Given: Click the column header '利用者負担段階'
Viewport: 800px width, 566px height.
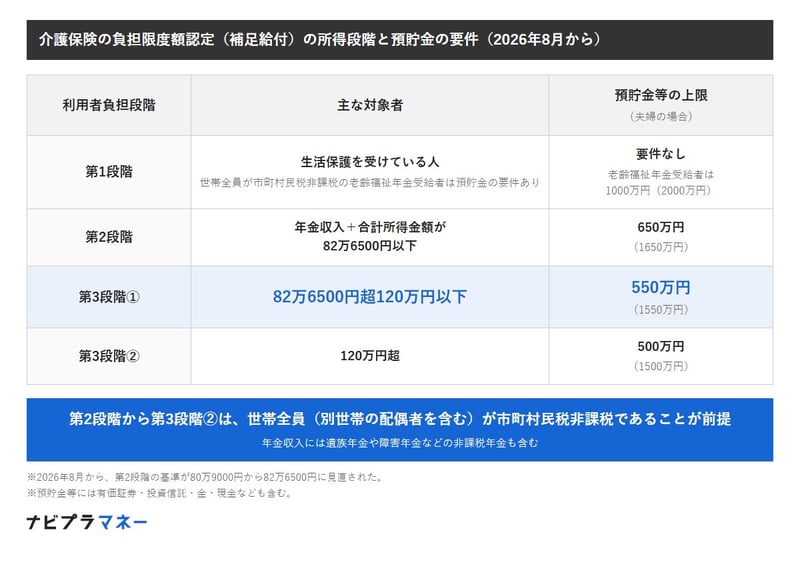Looking at the screenshot, I should click(x=109, y=105).
